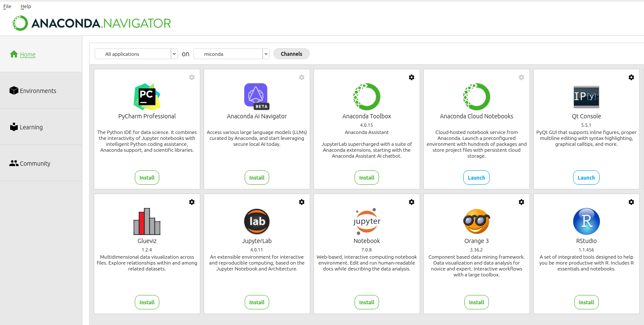The image size is (644, 325).
Task: Click the Orange 3 smiley icon
Action: pyautogui.click(x=476, y=221)
